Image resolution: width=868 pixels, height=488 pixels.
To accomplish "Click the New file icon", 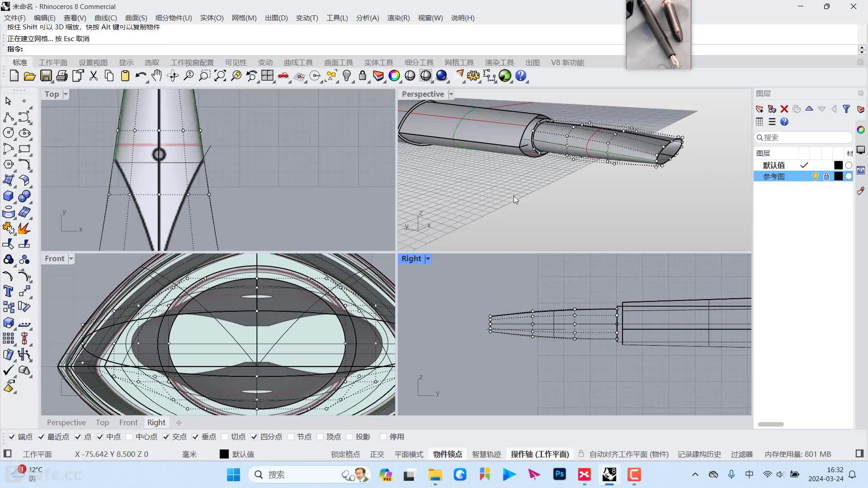I will 14,76.
